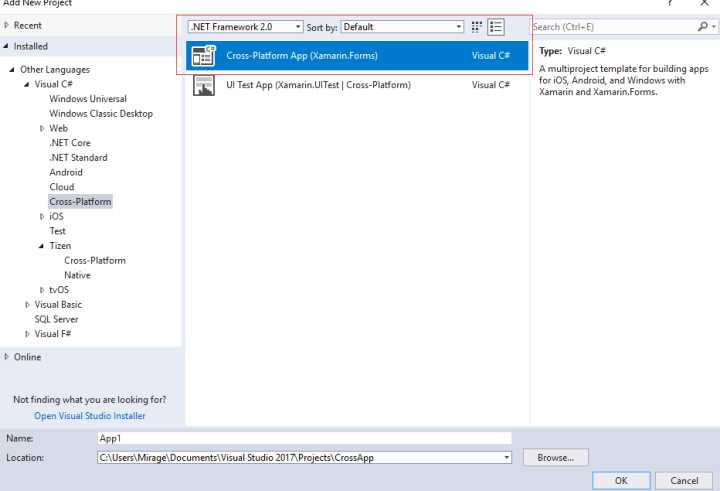Expand the Visual Basic node
This screenshot has width=720, height=491.
pyautogui.click(x=27, y=305)
